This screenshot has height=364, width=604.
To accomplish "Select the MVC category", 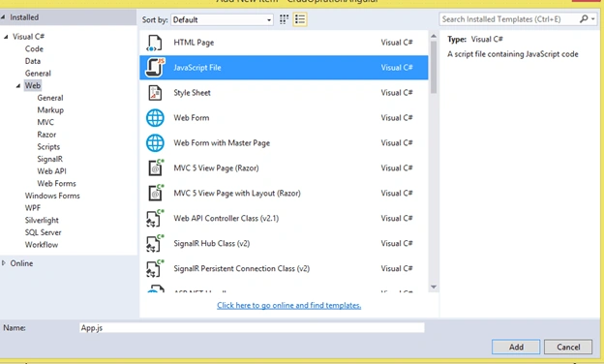I will coord(45,122).
